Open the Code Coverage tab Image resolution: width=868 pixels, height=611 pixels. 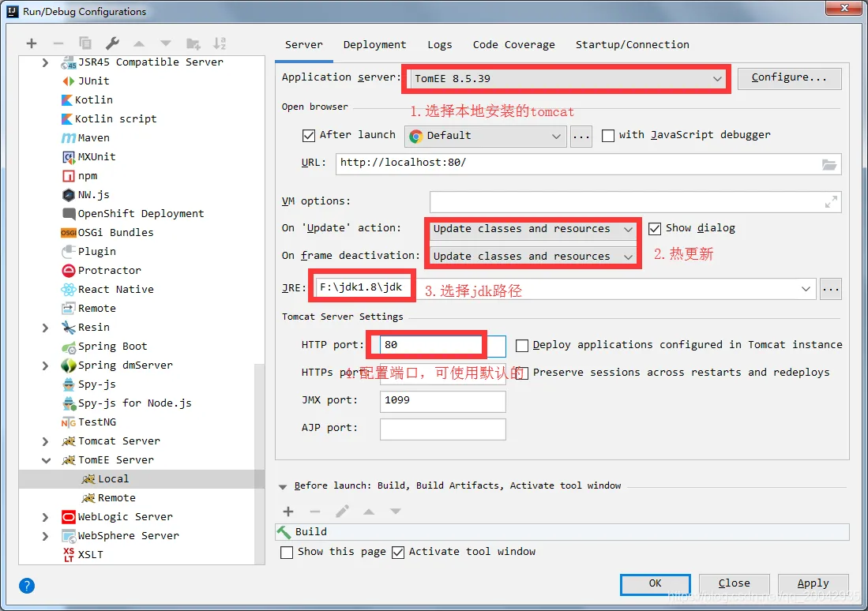click(513, 45)
